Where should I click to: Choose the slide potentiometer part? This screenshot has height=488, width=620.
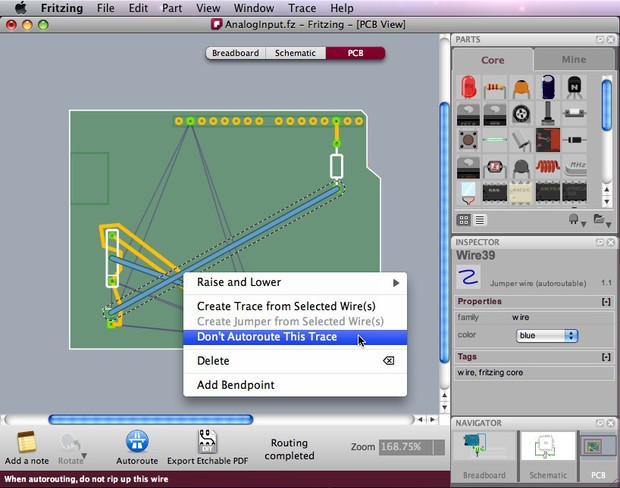(x=548, y=114)
